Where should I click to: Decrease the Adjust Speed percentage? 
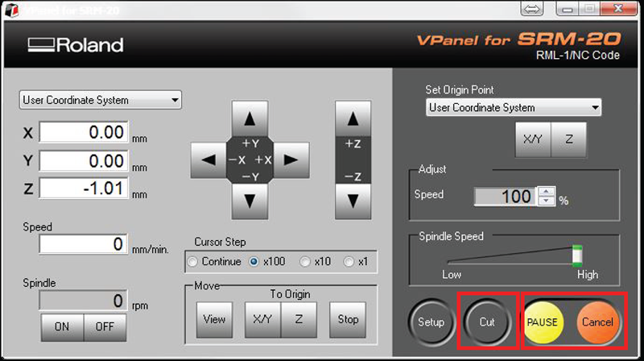coord(546,201)
